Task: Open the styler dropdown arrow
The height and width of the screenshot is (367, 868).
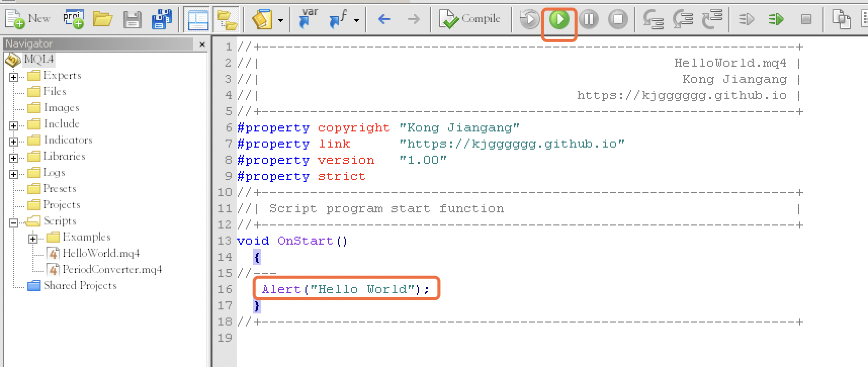Action: (281, 21)
